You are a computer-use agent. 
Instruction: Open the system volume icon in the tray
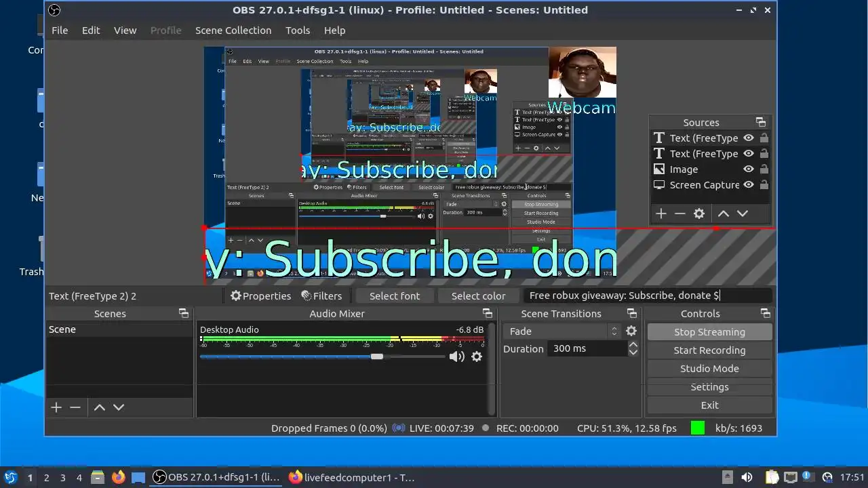coord(747,477)
